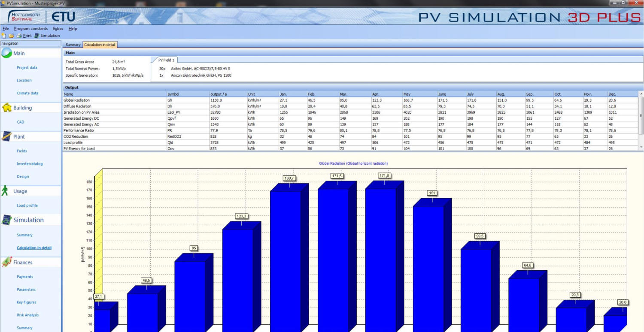Viewport: 644px width, 332px height.
Task: Click the chart value label 151
Action: [432, 193]
